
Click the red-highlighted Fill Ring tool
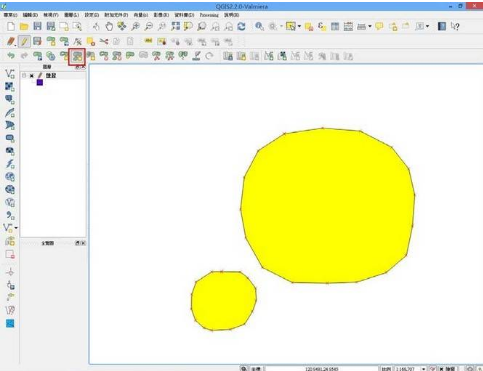tap(77, 56)
